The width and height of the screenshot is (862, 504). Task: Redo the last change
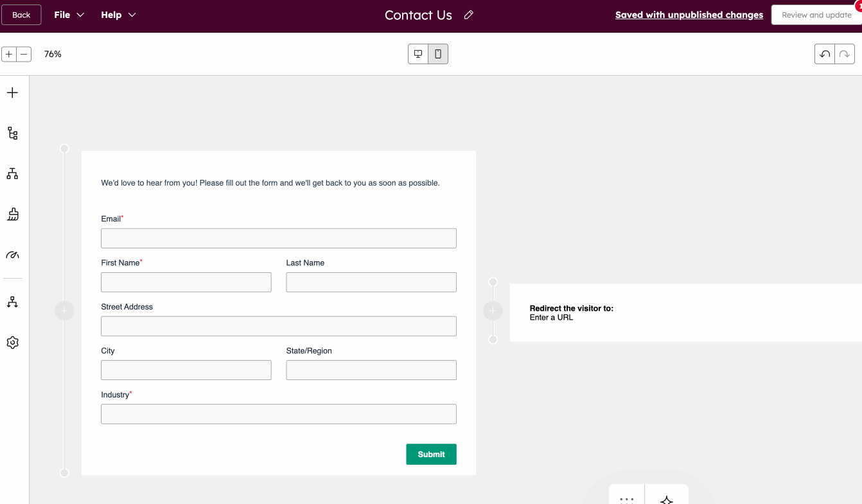click(x=844, y=54)
